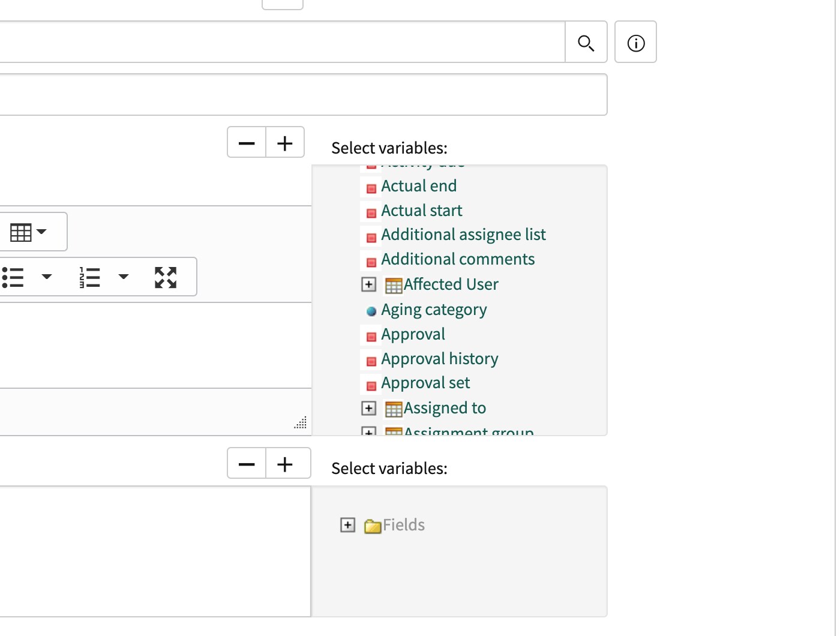840x636 pixels.
Task: Click the plus button above the rich text editor
Action: click(x=285, y=142)
